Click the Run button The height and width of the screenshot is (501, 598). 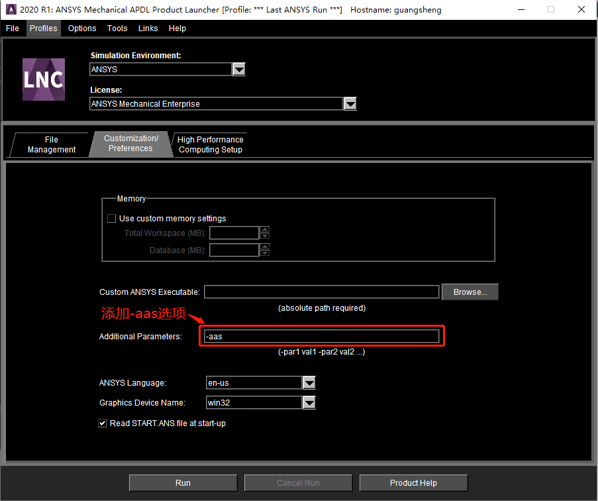[183, 483]
